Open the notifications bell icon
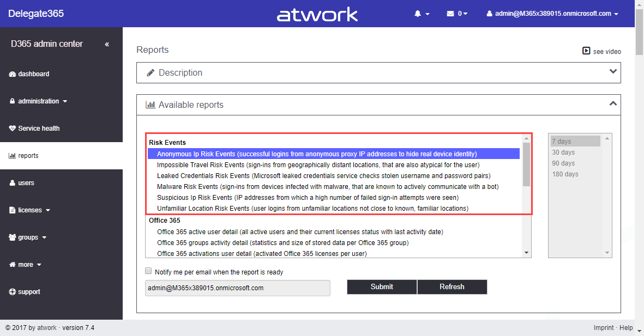Image resolution: width=644 pixels, height=336 pixels. (418, 14)
